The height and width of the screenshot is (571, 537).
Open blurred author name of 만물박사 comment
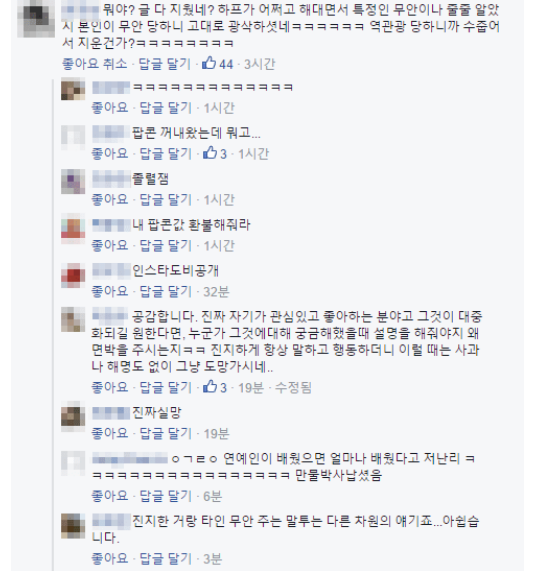[130, 458]
